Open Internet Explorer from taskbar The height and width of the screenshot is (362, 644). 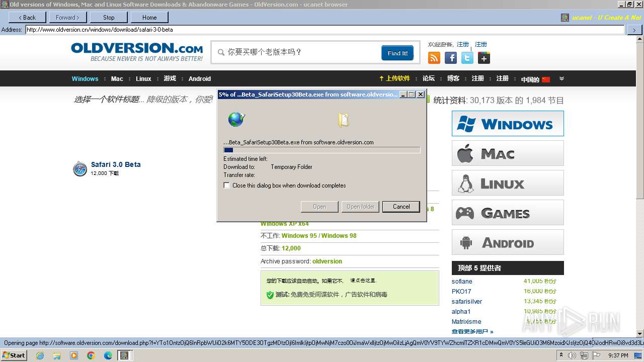click(40, 355)
